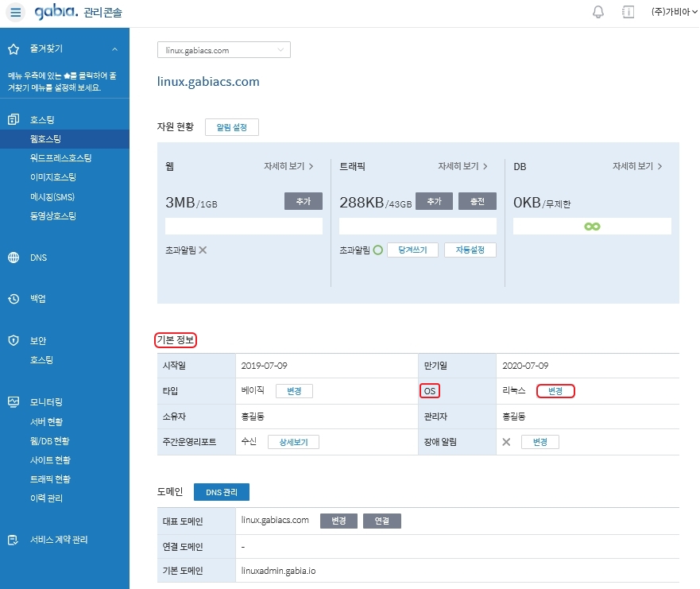Viewport: 700px width, 589px height.
Task: Click the DNS globe icon
Action: [14, 258]
